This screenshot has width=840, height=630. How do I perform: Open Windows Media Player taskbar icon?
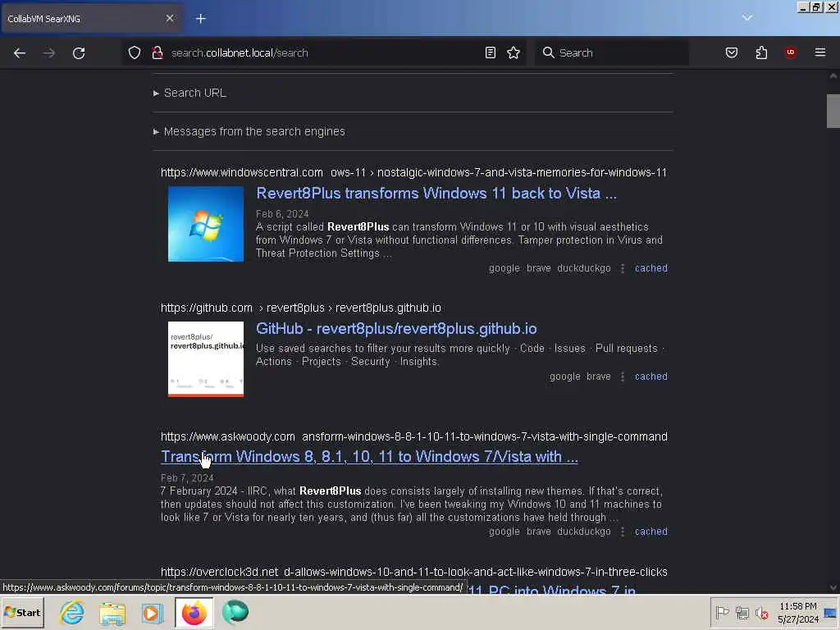(x=152, y=613)
